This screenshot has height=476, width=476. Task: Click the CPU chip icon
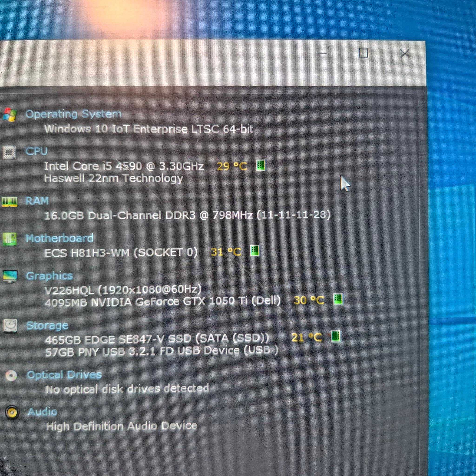tap(9, 152)
